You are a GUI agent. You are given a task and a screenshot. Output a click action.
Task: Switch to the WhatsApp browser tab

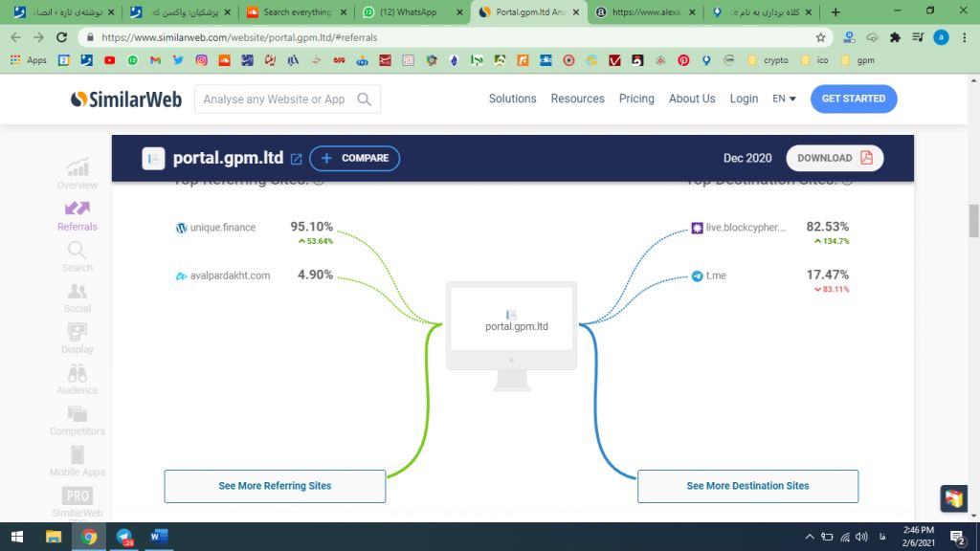point(412,12)
